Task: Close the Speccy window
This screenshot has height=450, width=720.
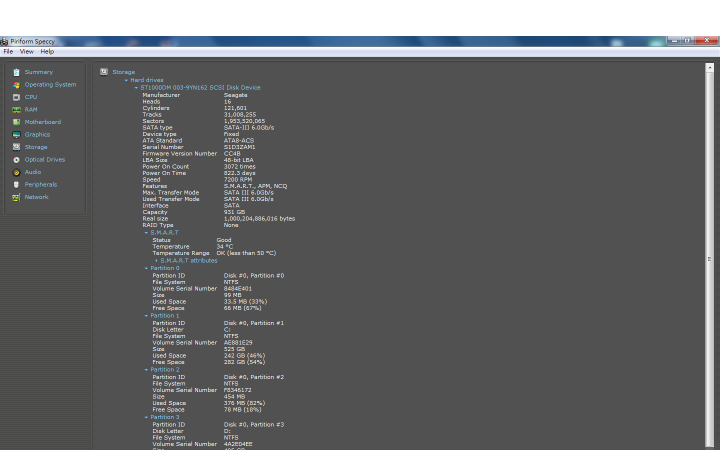Action: click(x=706, y=41)
